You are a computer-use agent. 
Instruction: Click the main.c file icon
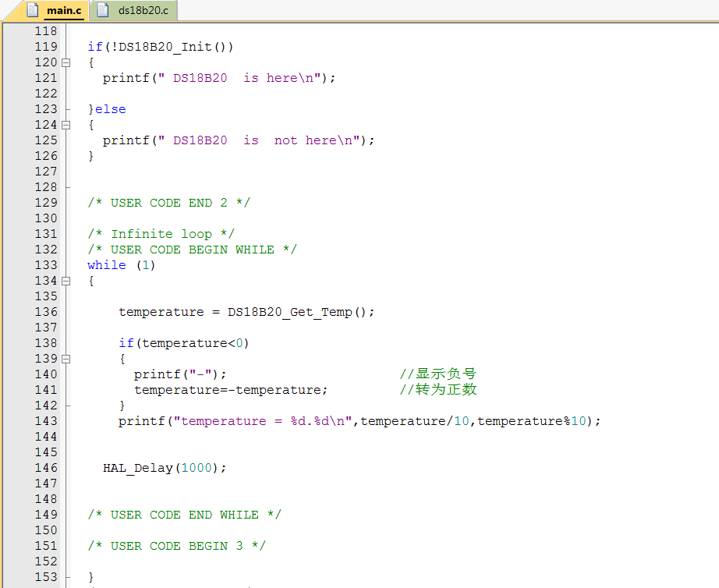coord(32,10)
